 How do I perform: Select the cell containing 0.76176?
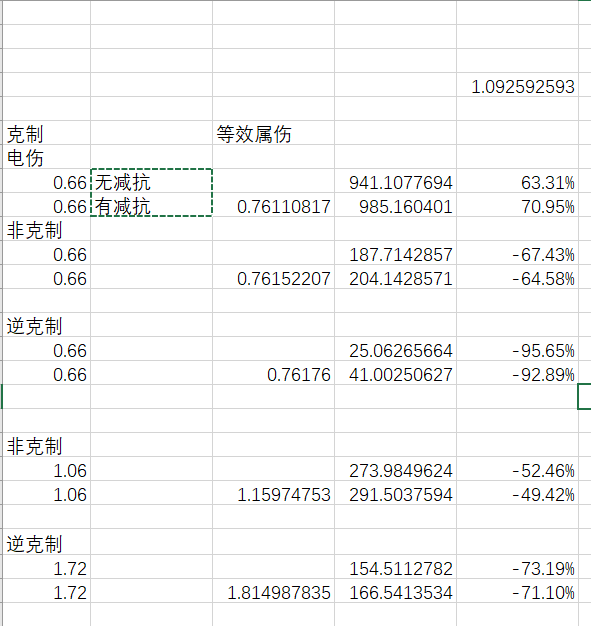click(274, 373)
